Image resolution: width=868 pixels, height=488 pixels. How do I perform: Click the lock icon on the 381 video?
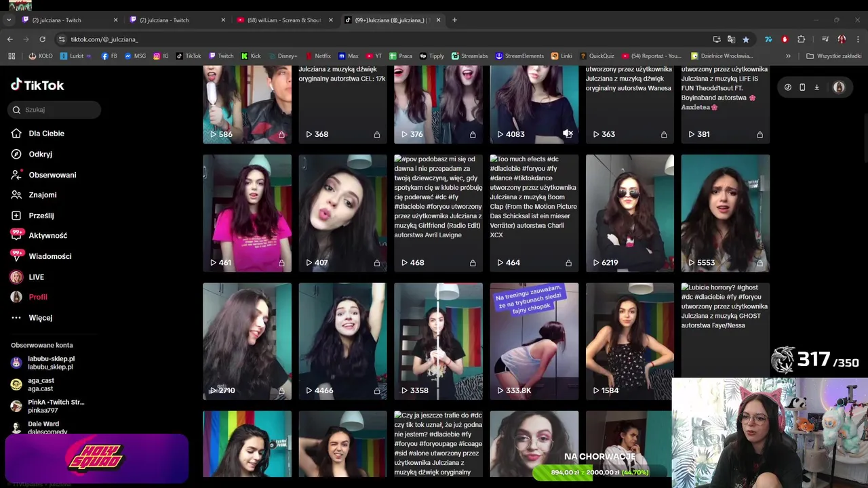pyautogui.click(x=759, y=134)
